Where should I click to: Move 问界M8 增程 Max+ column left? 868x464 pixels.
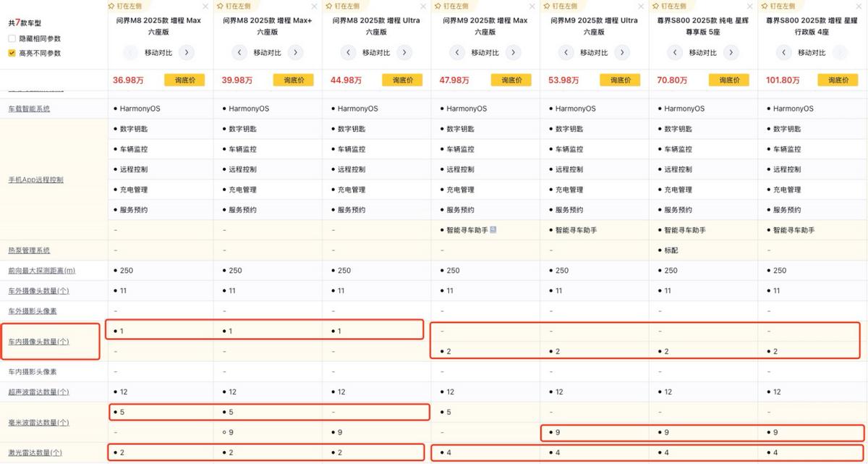[x=239, y=52]
